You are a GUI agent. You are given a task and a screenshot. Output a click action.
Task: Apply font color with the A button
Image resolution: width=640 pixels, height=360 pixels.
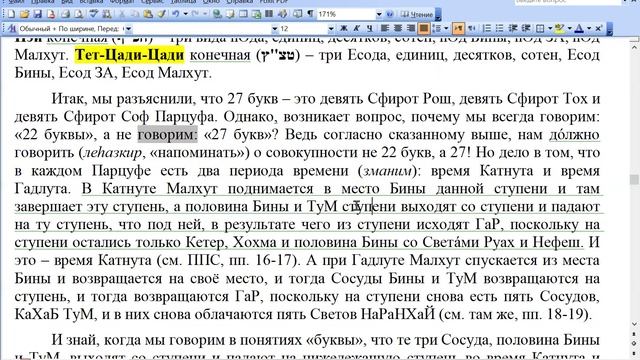click(579, 28)
